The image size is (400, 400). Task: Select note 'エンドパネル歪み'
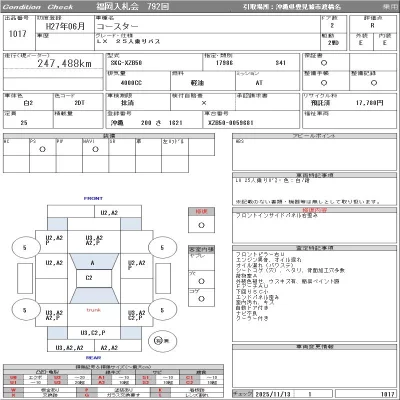click(x=257, y=297)
